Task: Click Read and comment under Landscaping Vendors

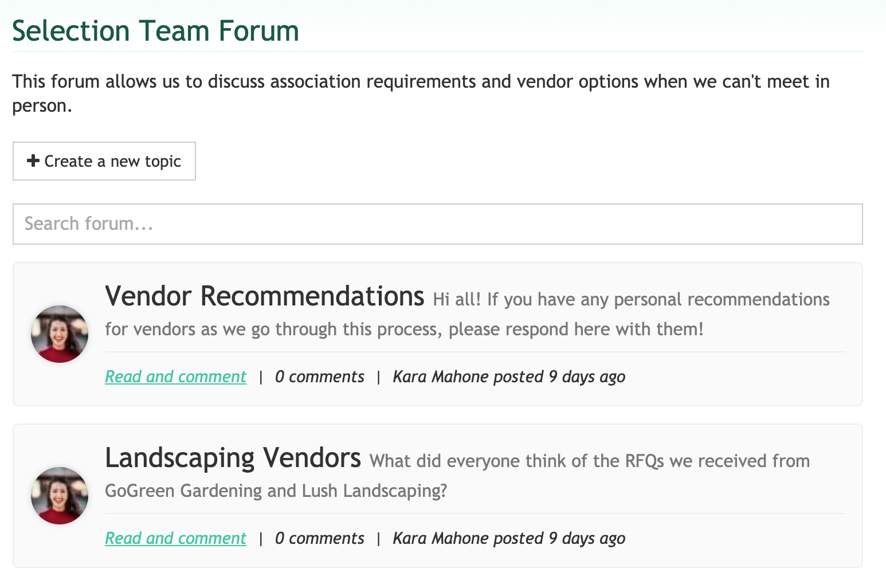Action: (175, 538)
